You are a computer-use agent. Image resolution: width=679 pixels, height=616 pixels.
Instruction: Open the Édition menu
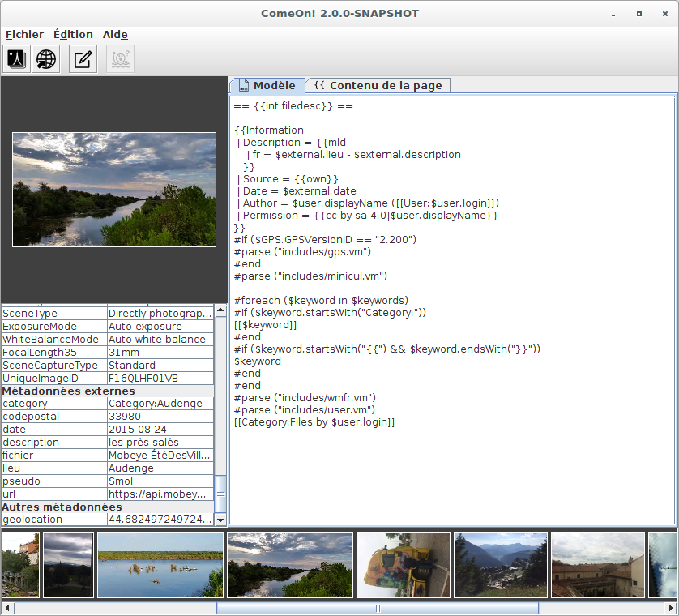click(x=73, y=34)
